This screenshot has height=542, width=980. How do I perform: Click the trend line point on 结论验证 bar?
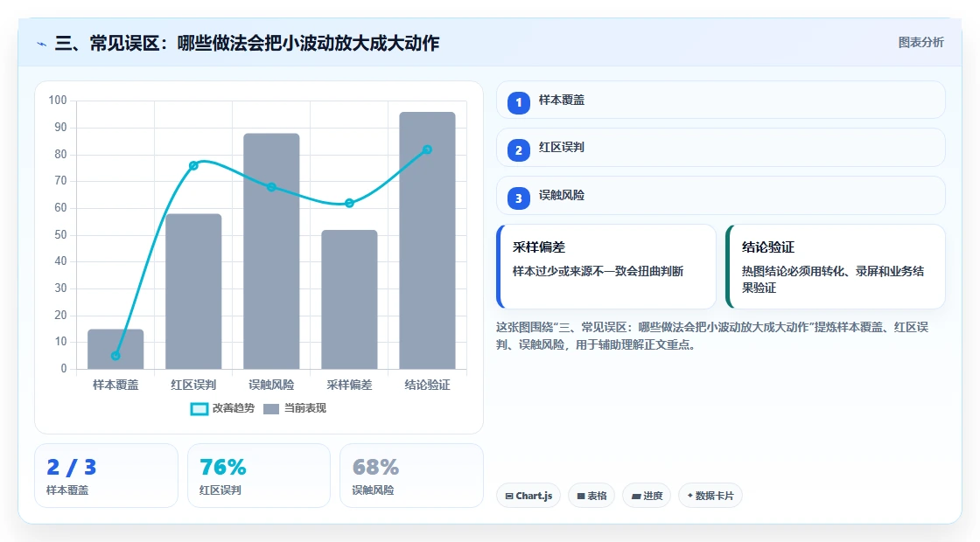pos(428,149)
